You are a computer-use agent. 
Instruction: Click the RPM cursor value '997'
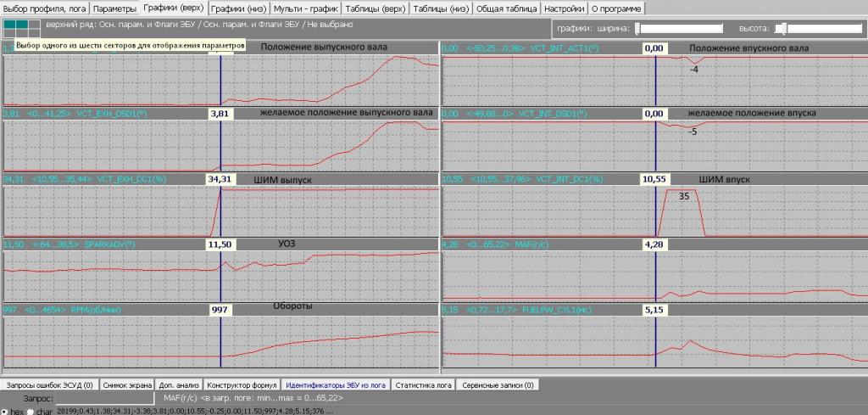point(220,311)
